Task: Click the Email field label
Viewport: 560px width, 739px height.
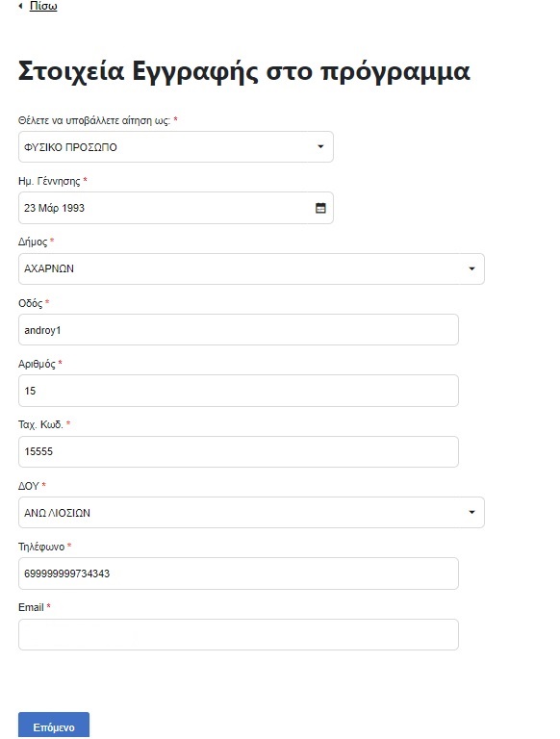Action: pos(31,607)
